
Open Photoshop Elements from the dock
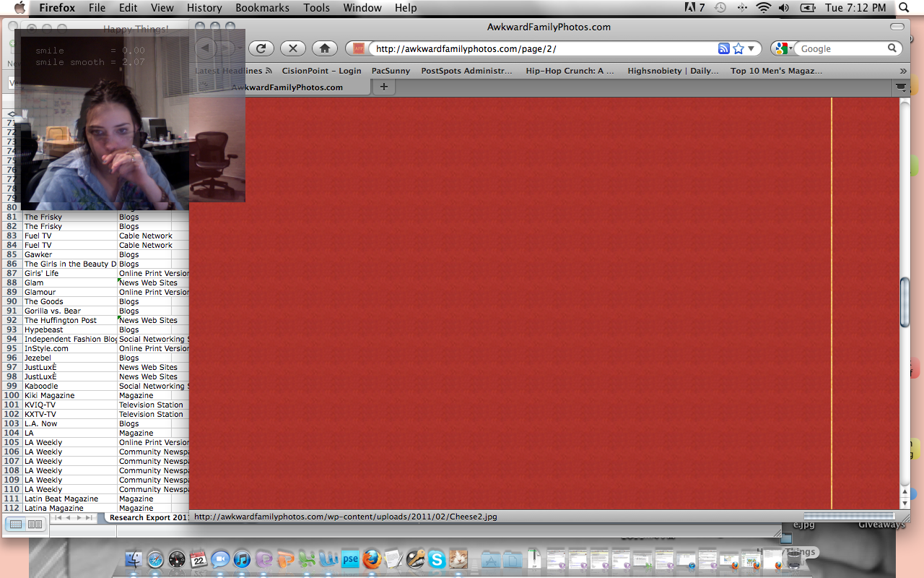point(350,559)
